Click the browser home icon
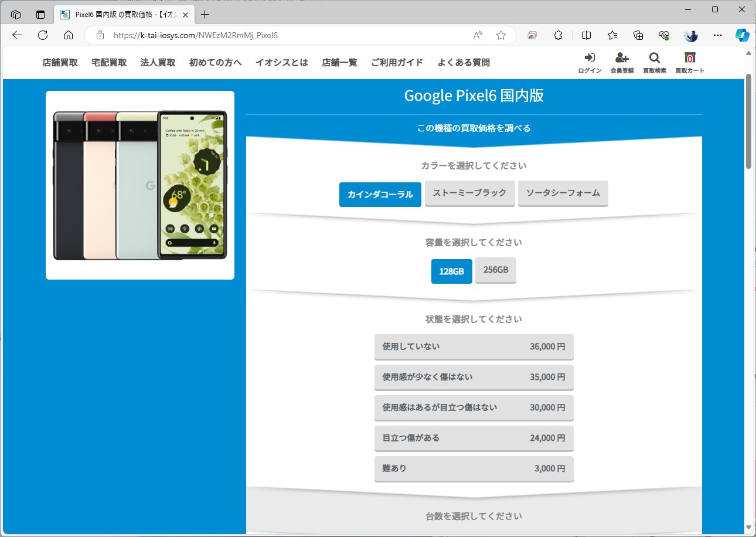Image resolution: width=756 pixels, height=537 pixels. pos(69,35)
